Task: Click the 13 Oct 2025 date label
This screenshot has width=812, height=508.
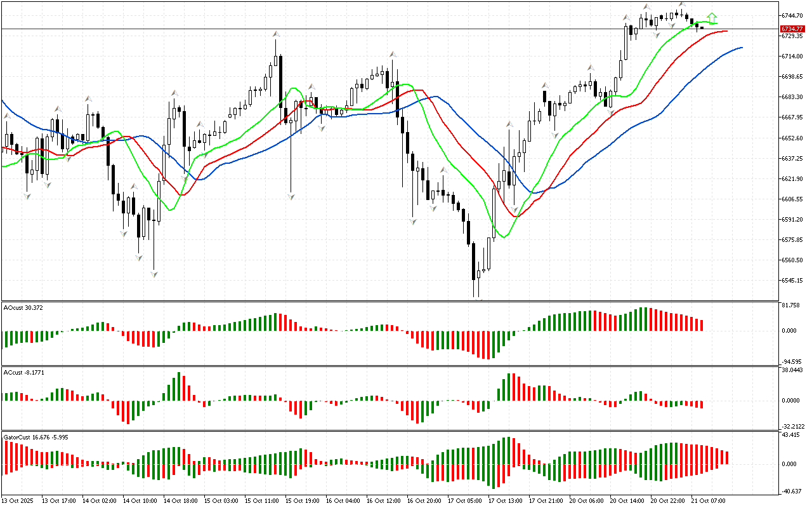Action: click(x=18, y=501)
